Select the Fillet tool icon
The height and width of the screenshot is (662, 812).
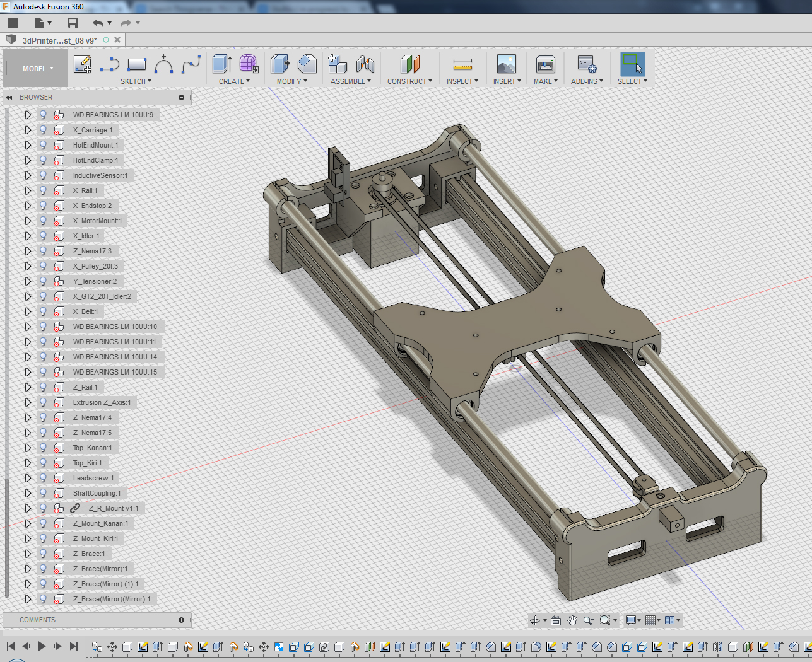307,64
